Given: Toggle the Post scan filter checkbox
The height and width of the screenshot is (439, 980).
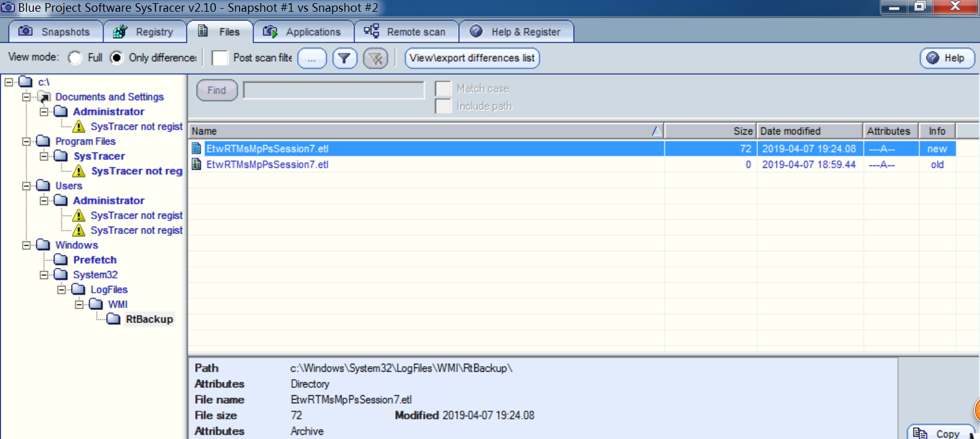Looking at the screenshot, I should pyautogui.click(x=220, y=57).
